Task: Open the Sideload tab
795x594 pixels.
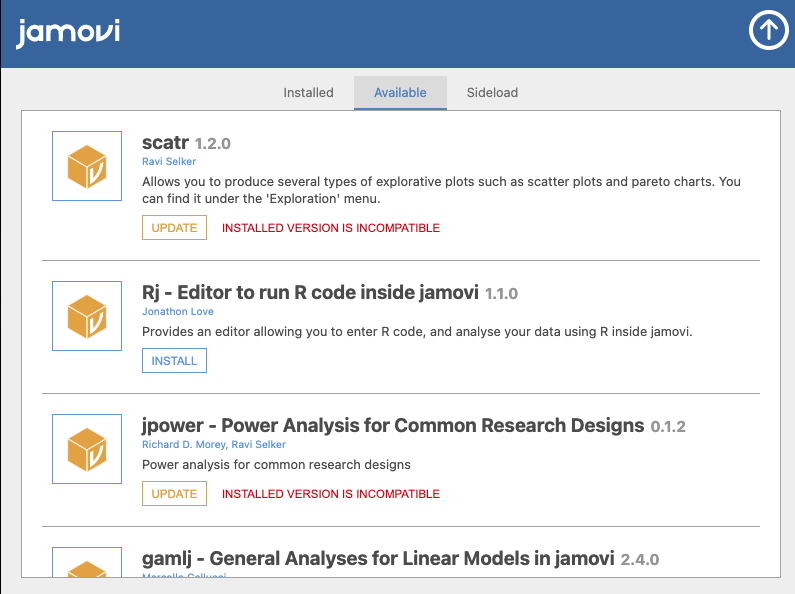Action: 492,93
